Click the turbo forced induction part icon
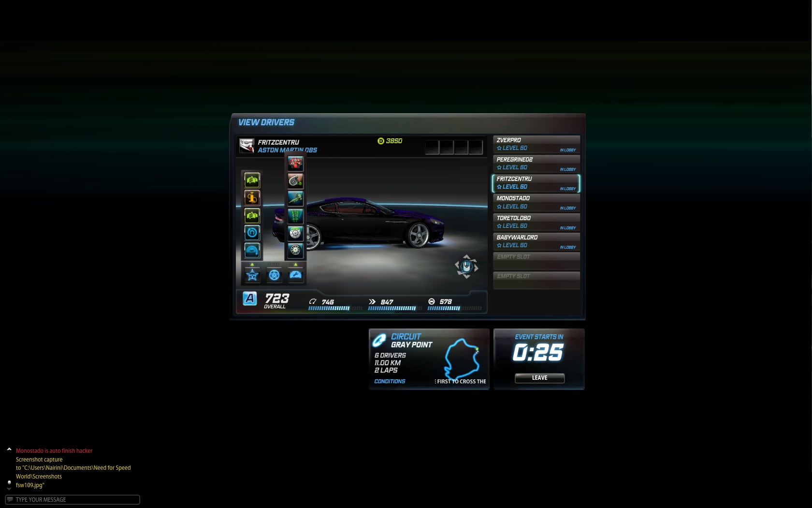 point(295,180)
